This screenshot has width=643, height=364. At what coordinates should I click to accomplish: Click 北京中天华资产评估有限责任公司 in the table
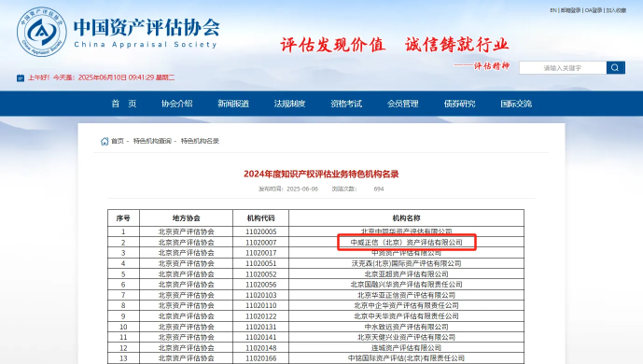[x=406, y=316]
